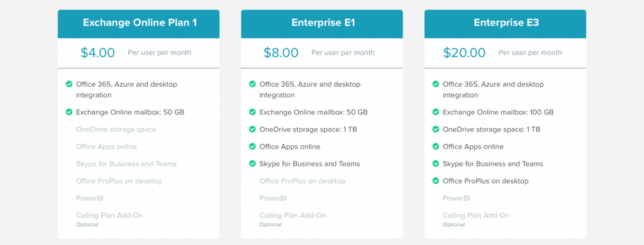
Task: Click check icon for Office Apps online in Enterprise E3
Action: 436,146
